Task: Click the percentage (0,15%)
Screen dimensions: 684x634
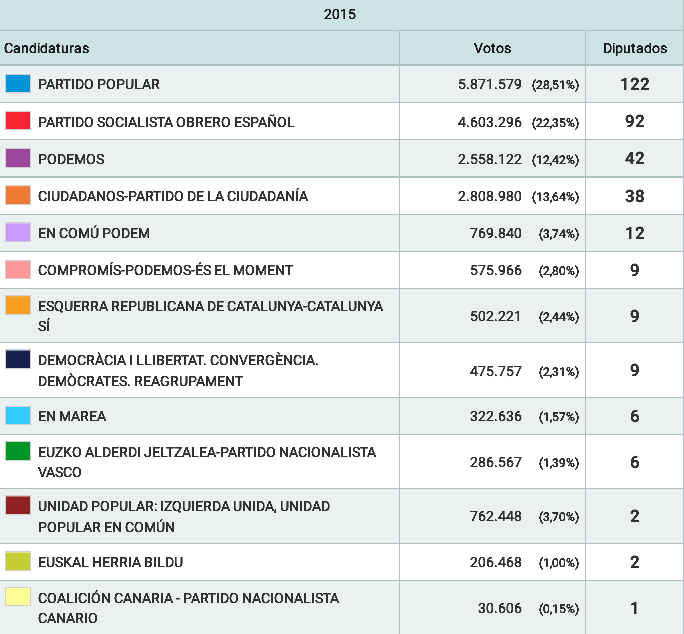Action: (x=559, y=608)
